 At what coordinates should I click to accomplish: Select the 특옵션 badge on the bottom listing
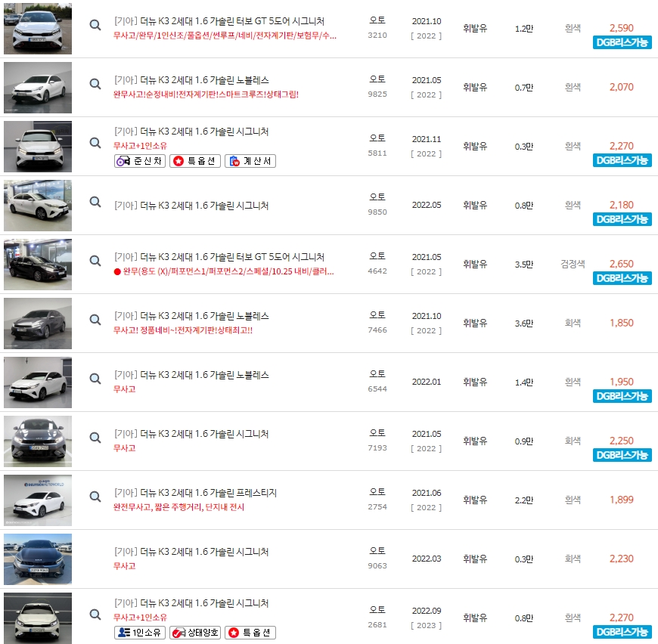[x=250, y=632]
